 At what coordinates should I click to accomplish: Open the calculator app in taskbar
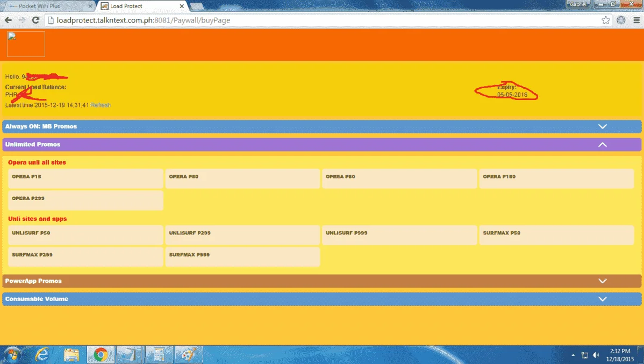point(159,354)
